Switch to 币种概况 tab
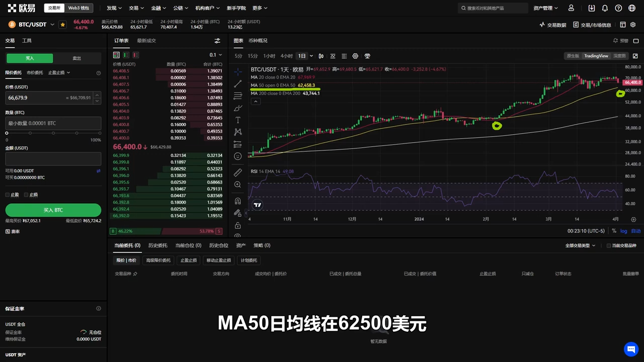Viewport: 644px width, 362px height. 258,41
